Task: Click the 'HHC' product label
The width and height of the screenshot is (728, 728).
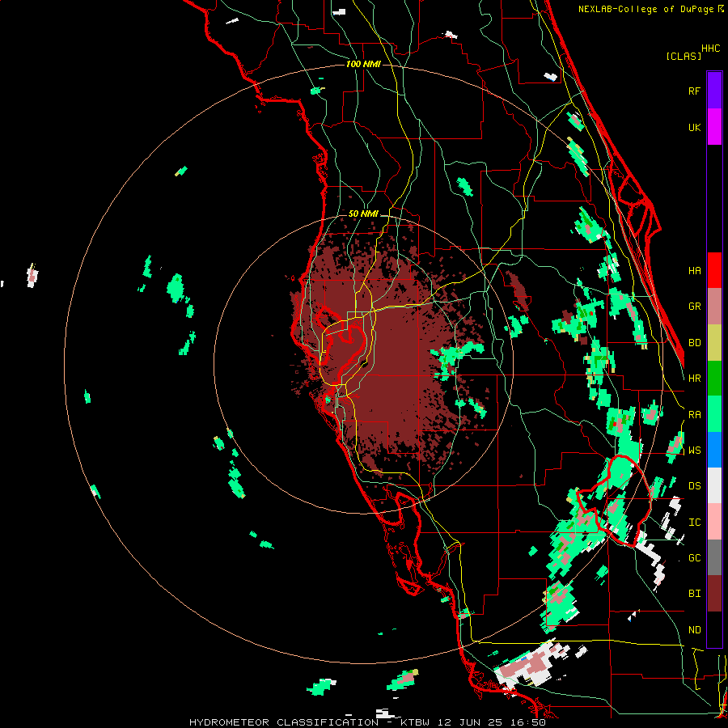Action: tap(710, 49)
